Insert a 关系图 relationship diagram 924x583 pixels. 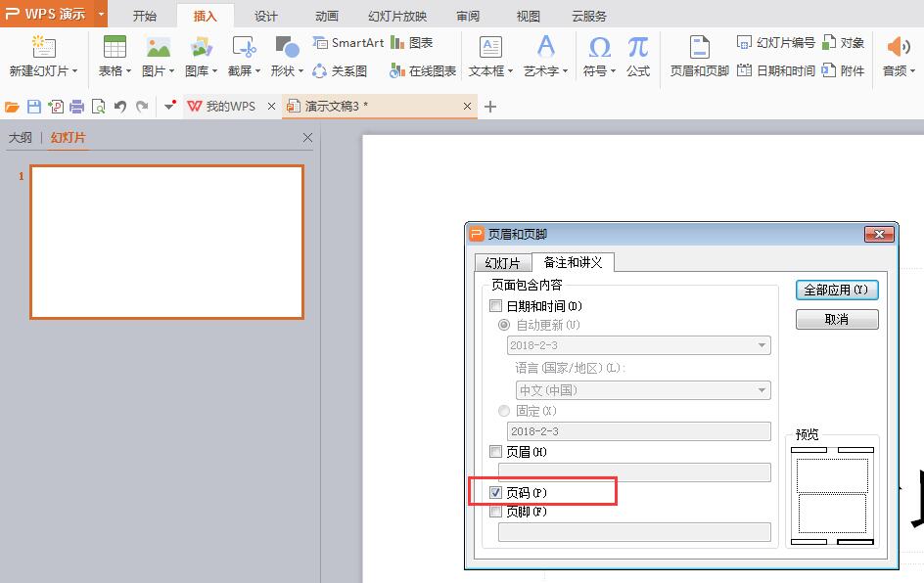pos(340,71)
